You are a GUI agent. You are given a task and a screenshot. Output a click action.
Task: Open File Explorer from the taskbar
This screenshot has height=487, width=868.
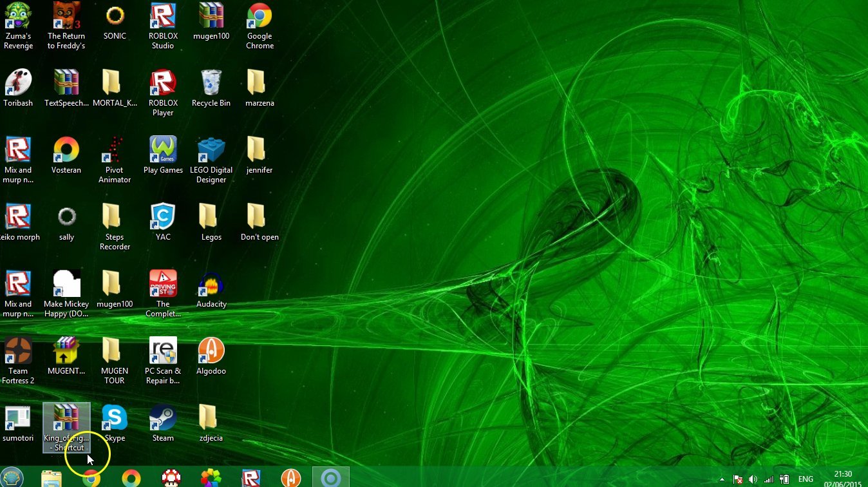click(x=52, y=477)
